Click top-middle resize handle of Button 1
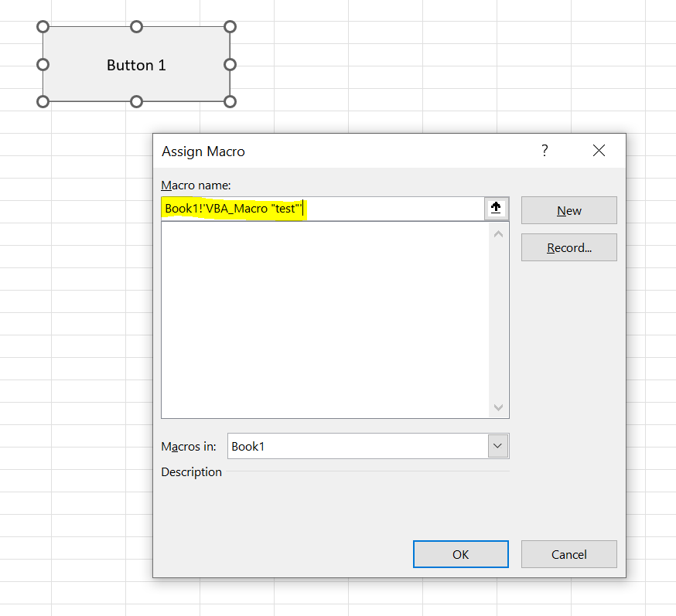The height and width of the screenshot is (616, 676). 136,27
